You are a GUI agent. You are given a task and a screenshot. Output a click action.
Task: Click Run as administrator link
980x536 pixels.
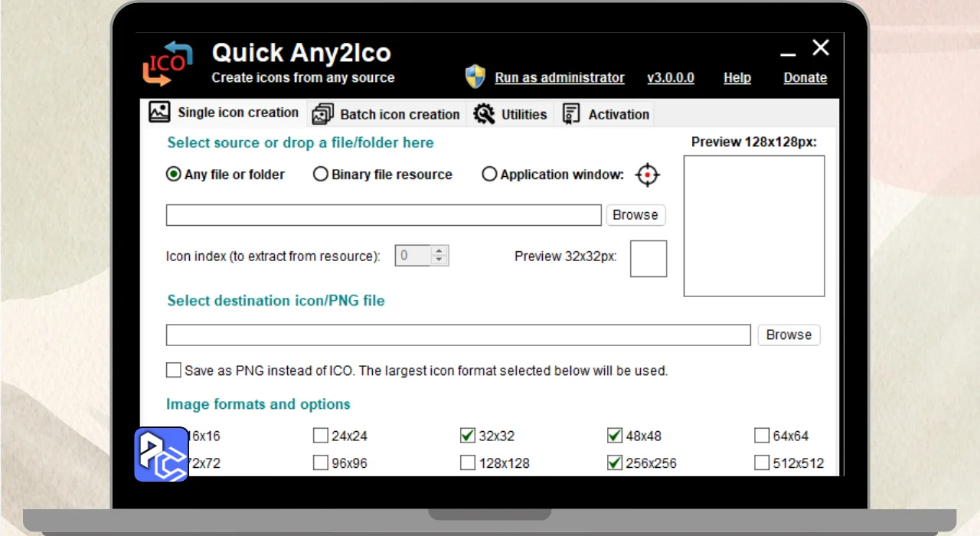coord(560,77)
